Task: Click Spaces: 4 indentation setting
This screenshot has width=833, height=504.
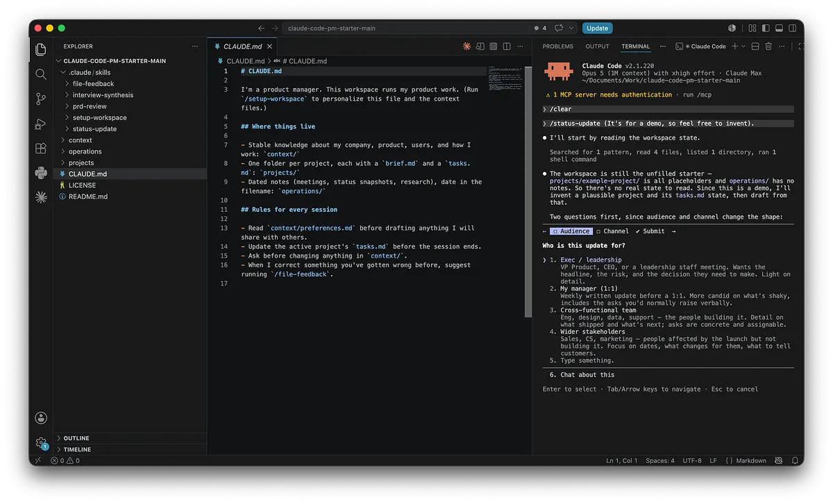Action: point(659,460)
